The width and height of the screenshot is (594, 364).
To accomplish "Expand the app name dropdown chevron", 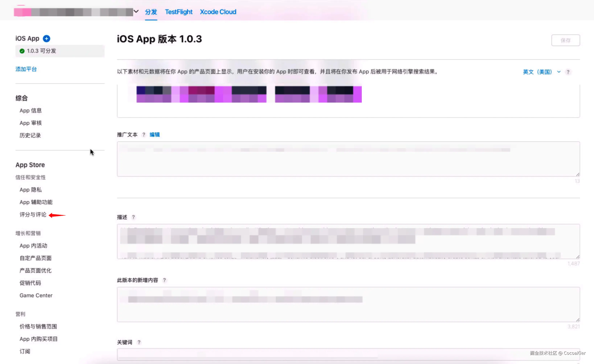I will pos(136,11).
